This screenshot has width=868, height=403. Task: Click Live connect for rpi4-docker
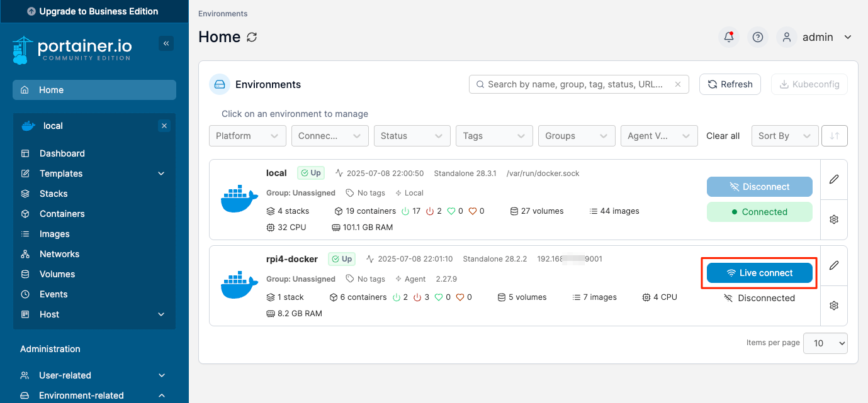(760, 273)
